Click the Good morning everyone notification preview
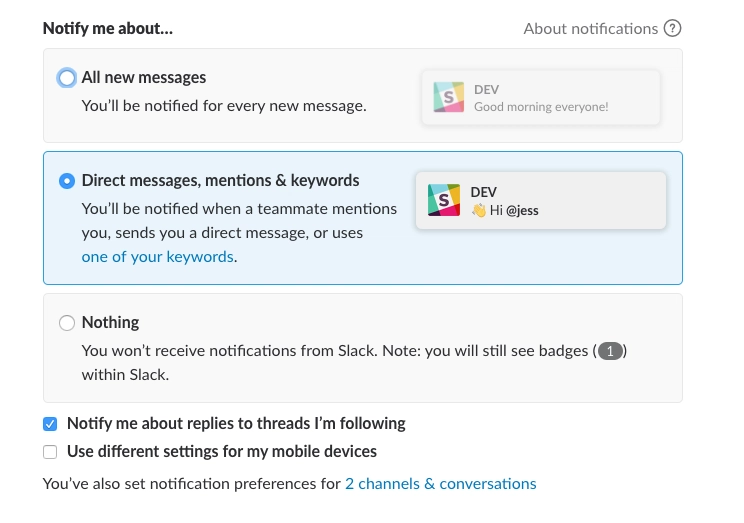The width and height of the screenshot is (744, 523). pyautogui.click(x=541, y=98)
